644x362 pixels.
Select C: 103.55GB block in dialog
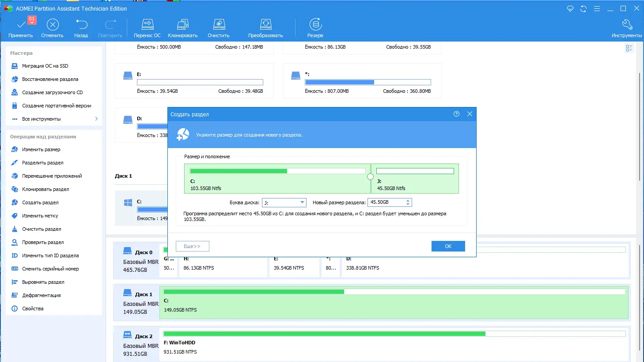pos(277,179)
